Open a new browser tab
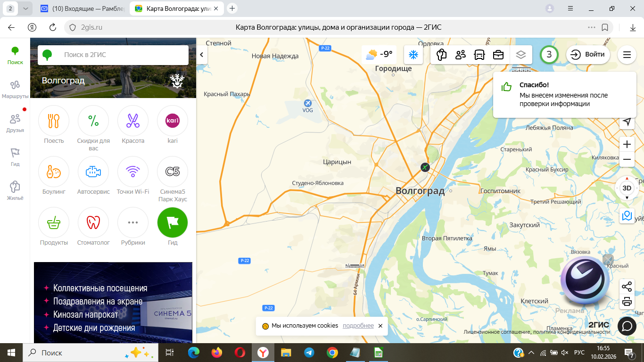 tap(232, 8)
